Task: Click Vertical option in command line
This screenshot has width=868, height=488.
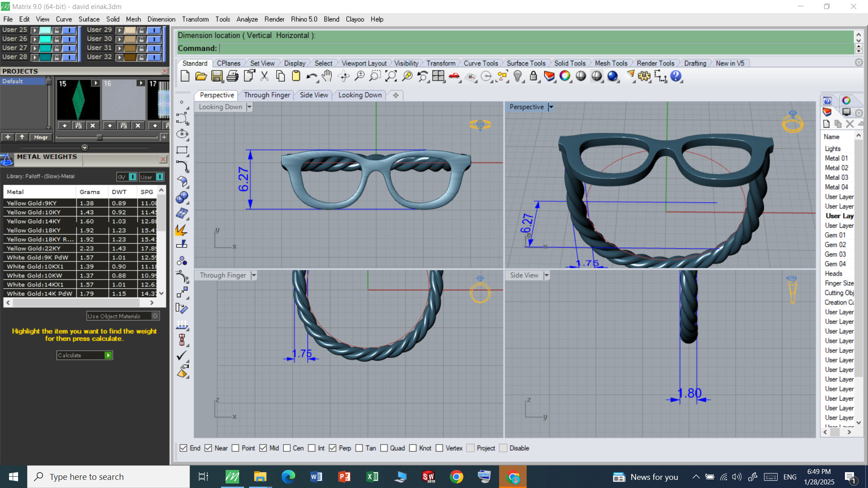Action: (x=259, y=35)
